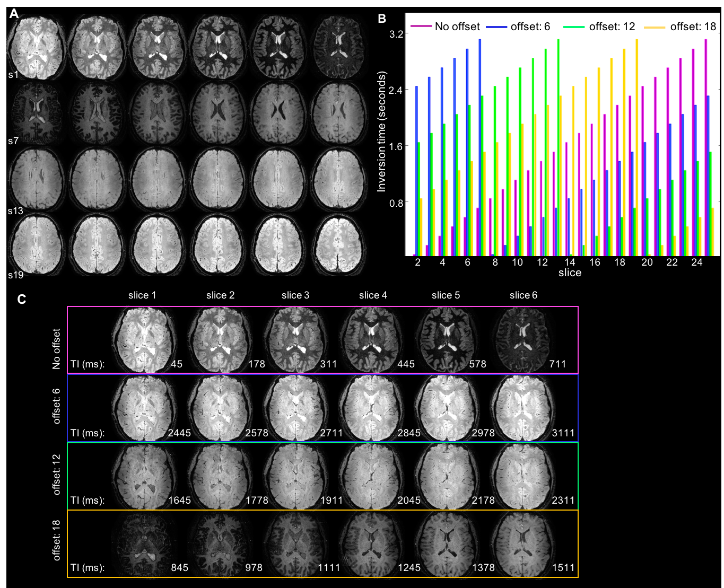
Task: Select the brain image with TI 711
Action: point(524,340)
